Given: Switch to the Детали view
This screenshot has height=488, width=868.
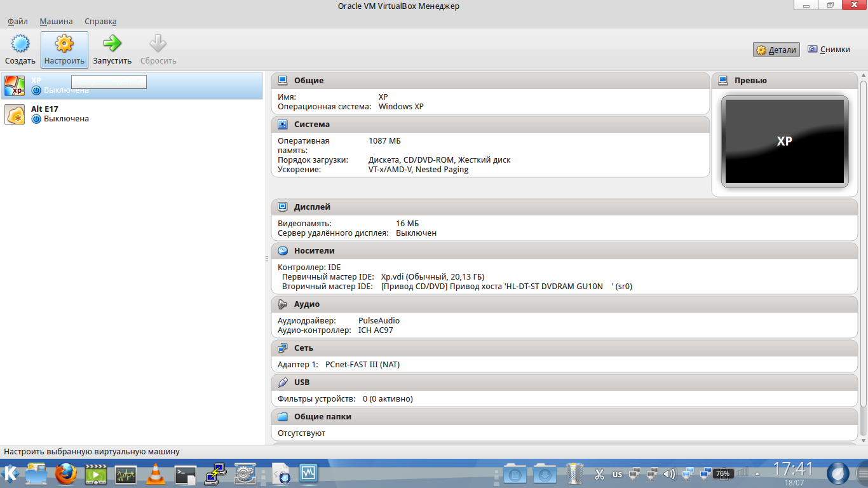Looking at the screenshot, I should [x=776, y=50].
